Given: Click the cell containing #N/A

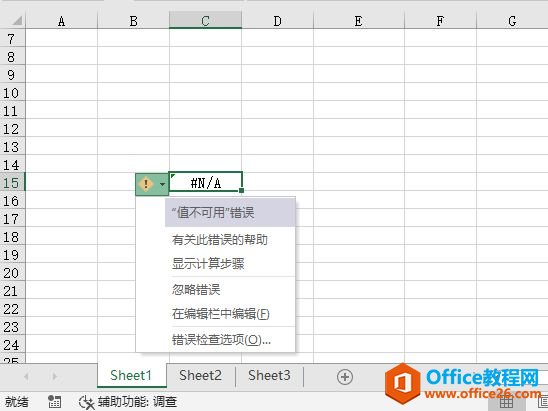Looking at the screenshot, I should 206,182.
